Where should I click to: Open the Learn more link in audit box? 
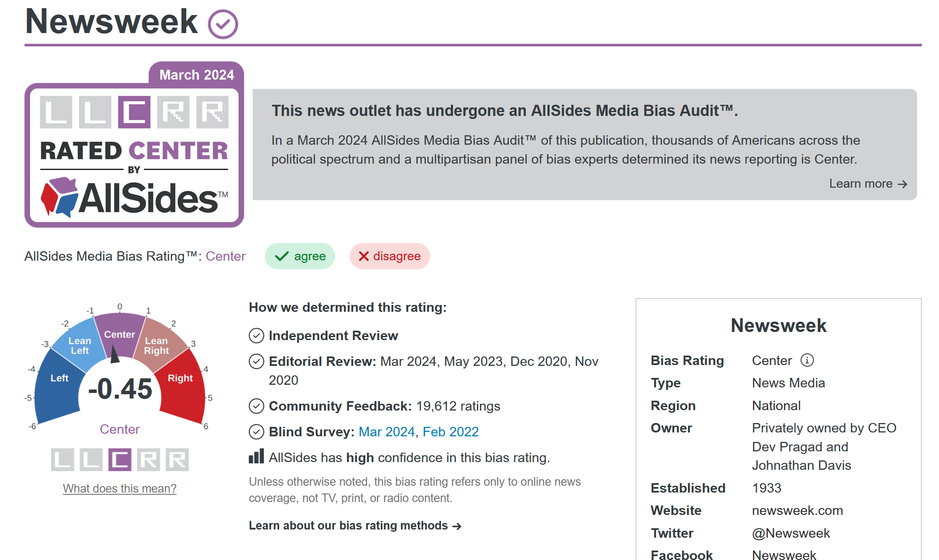point(868,184)
